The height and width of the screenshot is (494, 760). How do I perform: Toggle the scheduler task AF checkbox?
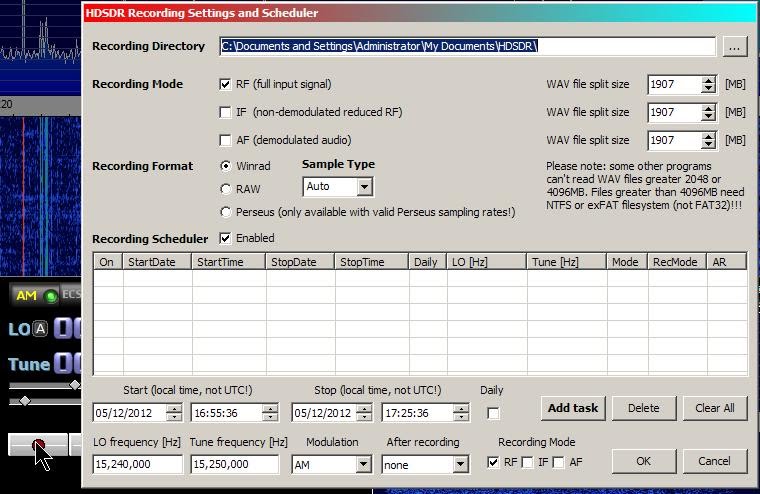[x=558, y=462]
